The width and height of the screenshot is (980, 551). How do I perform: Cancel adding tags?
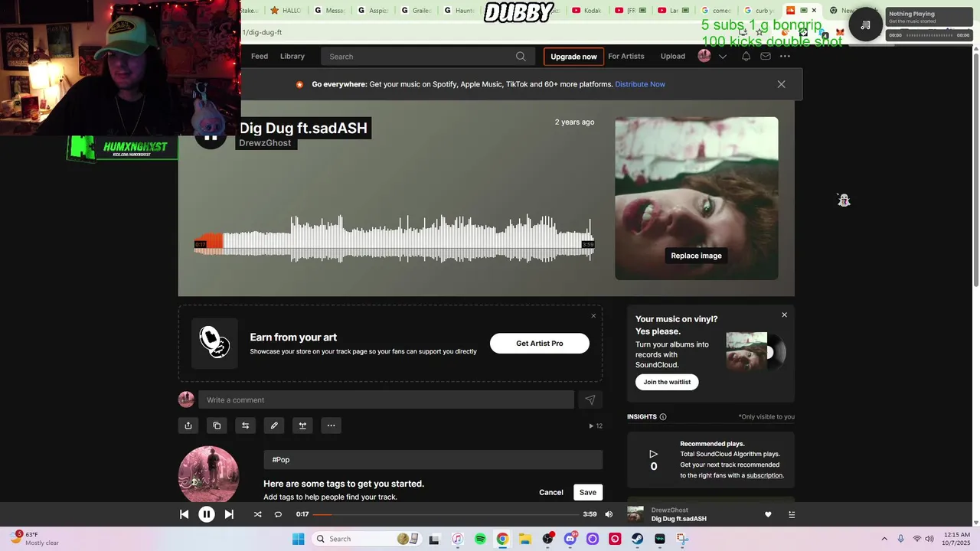tap(551, 492)
